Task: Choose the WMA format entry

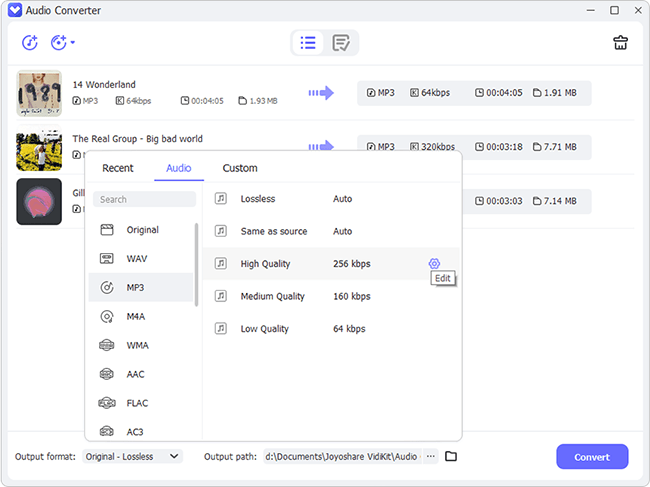Action: 141,345
